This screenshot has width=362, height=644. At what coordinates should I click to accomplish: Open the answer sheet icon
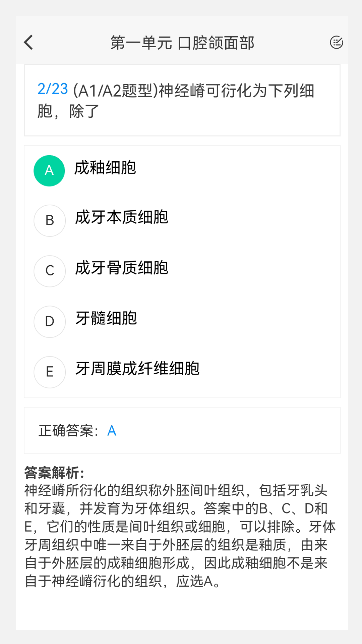[x=336, y=43]
